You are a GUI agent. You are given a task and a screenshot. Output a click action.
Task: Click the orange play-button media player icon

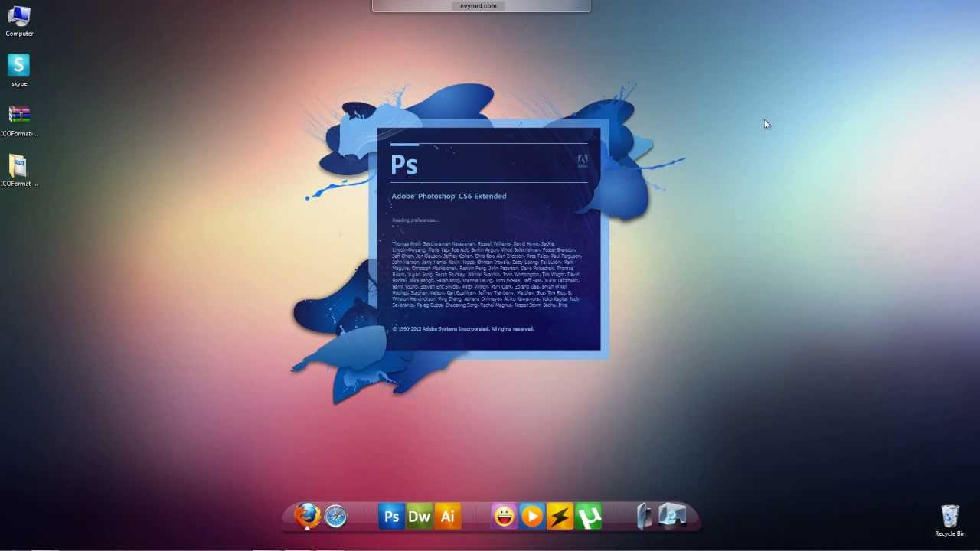[x=531, y=517]
